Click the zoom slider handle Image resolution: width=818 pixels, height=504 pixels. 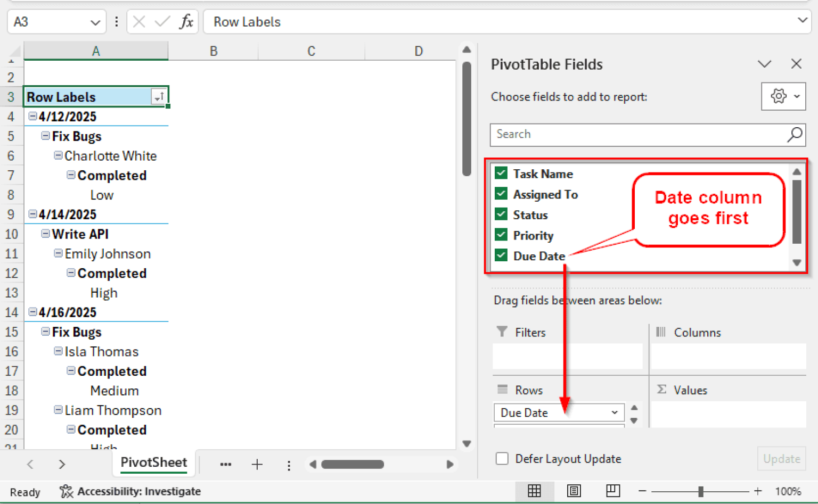701,491
